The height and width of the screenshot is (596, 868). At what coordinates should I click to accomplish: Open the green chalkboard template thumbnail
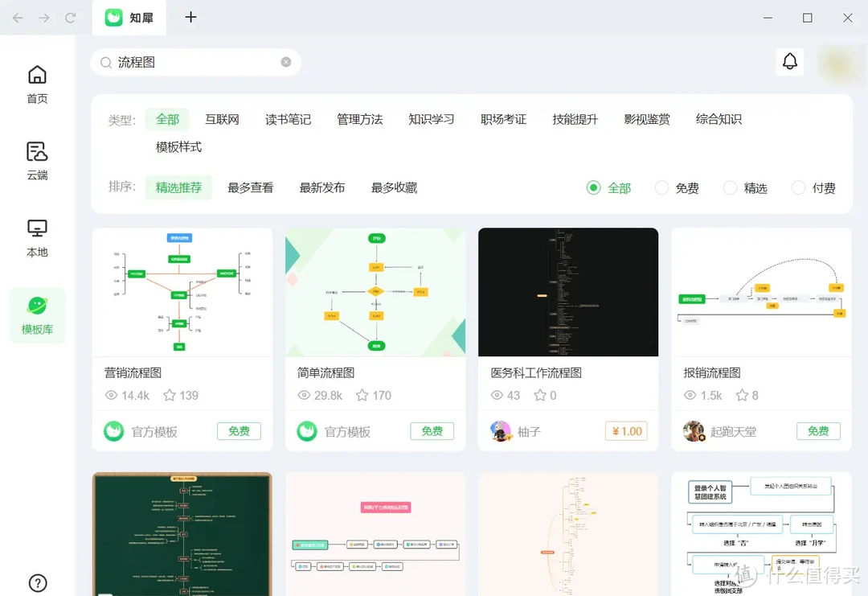coord(182,534)
